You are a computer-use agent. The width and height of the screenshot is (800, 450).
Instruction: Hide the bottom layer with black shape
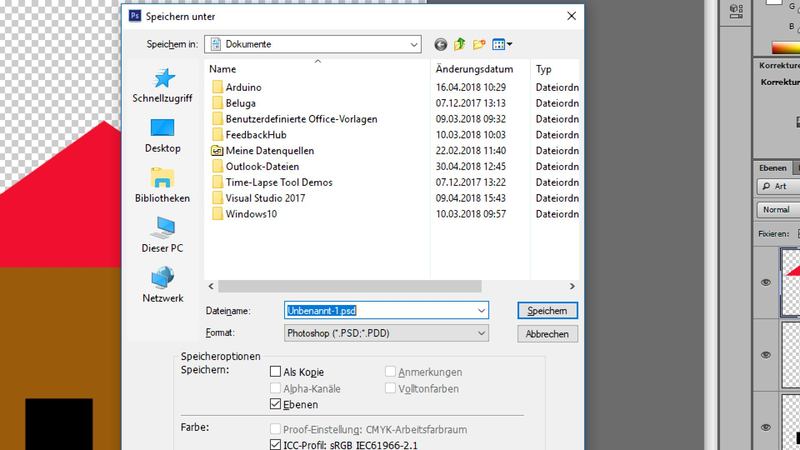pyautogui.click(x=766, y=428)
